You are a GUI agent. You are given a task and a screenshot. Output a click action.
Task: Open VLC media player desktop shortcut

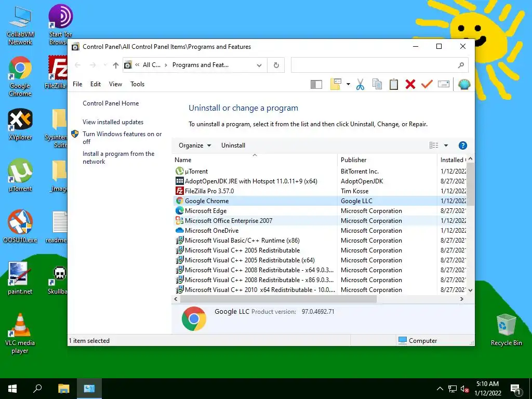click(20, 334)
